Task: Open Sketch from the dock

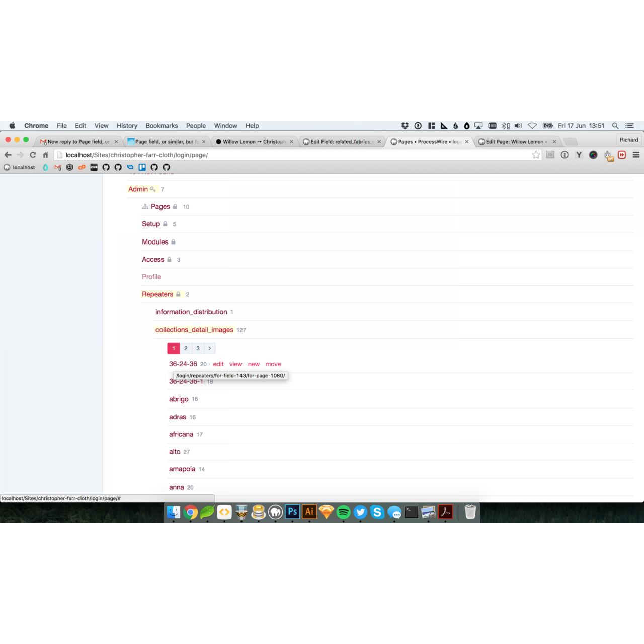Action: point(327,512)
